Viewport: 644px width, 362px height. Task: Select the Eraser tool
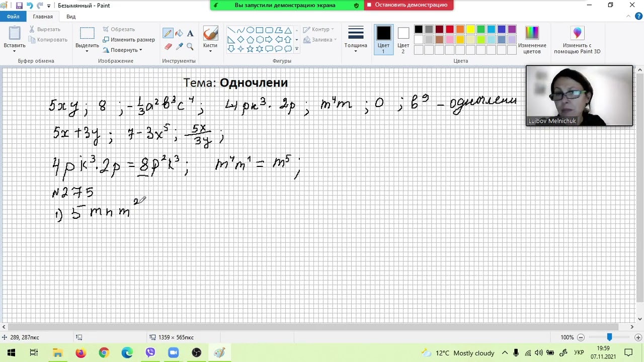(x=168, y=46)
